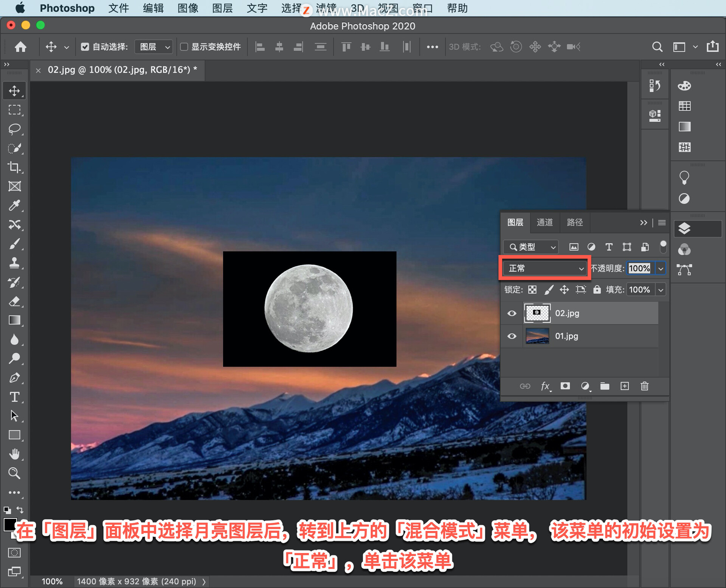Screen dimensions: 726x588
Task: Select the Dodge tool
Action: click(x=14, y=359)
